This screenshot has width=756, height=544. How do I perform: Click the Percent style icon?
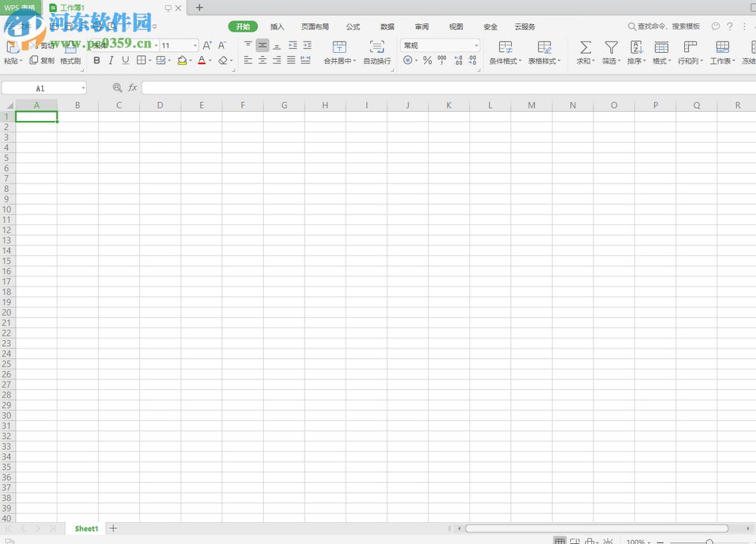click(427, 60)
